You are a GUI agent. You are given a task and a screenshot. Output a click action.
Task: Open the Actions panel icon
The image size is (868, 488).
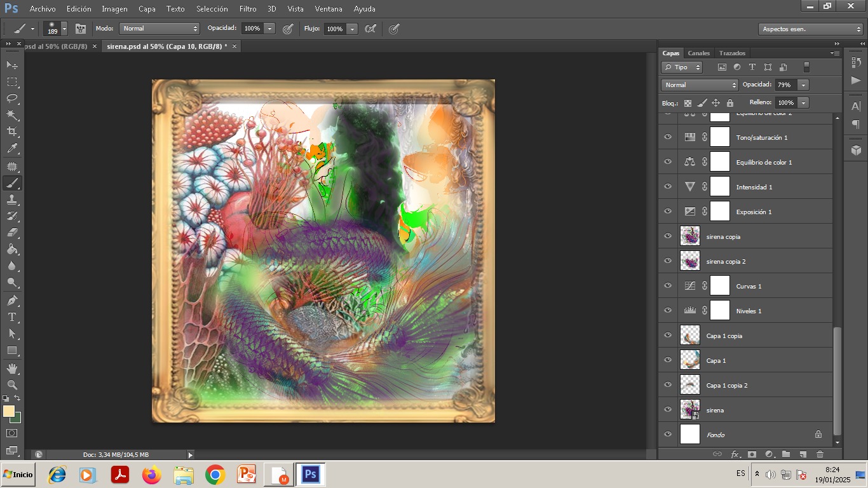click(856, 80)
